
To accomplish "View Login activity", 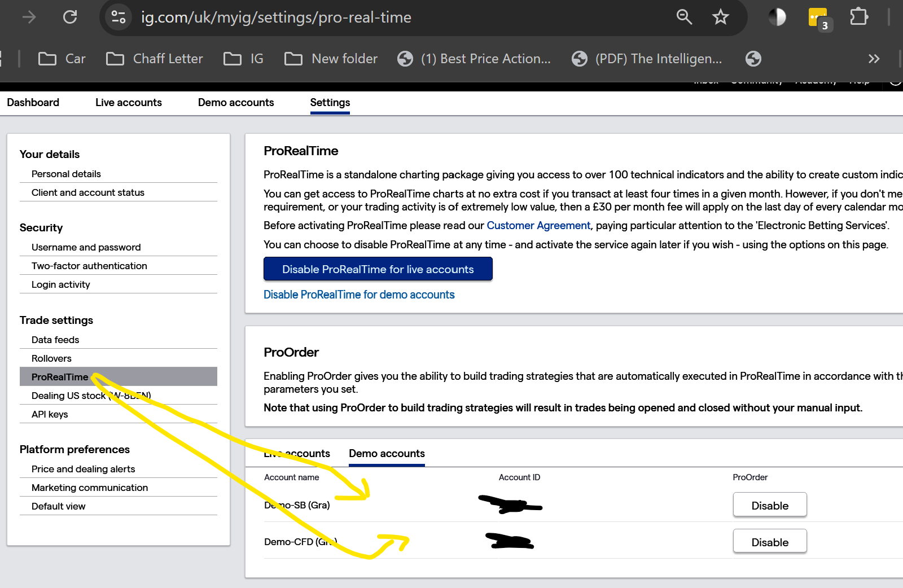I will pos(119,284).
